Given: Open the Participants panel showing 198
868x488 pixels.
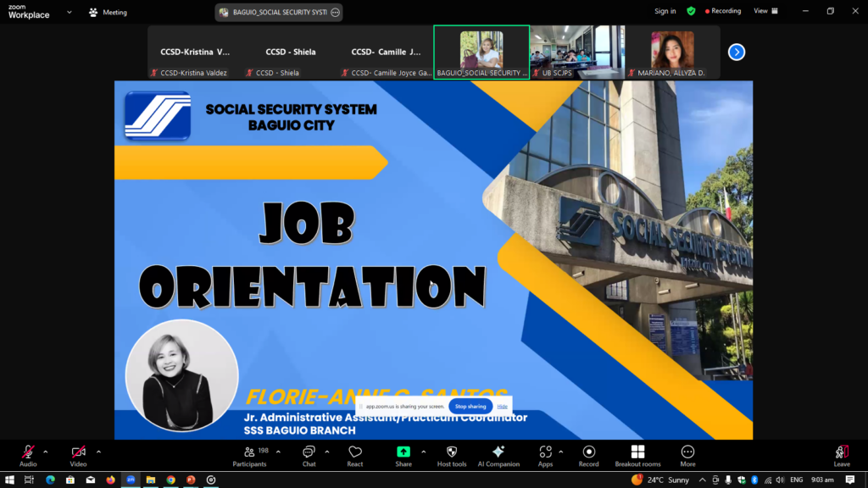Looking at the screenshot, I should coord(250,456).
